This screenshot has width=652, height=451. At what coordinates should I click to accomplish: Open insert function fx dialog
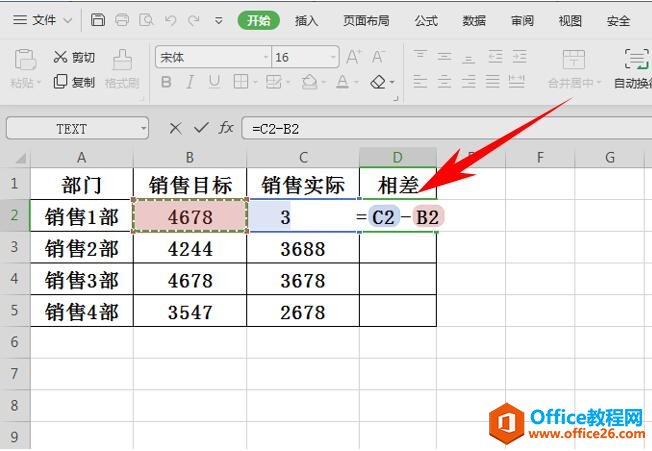pyautogui.click(x=226, y=128)
